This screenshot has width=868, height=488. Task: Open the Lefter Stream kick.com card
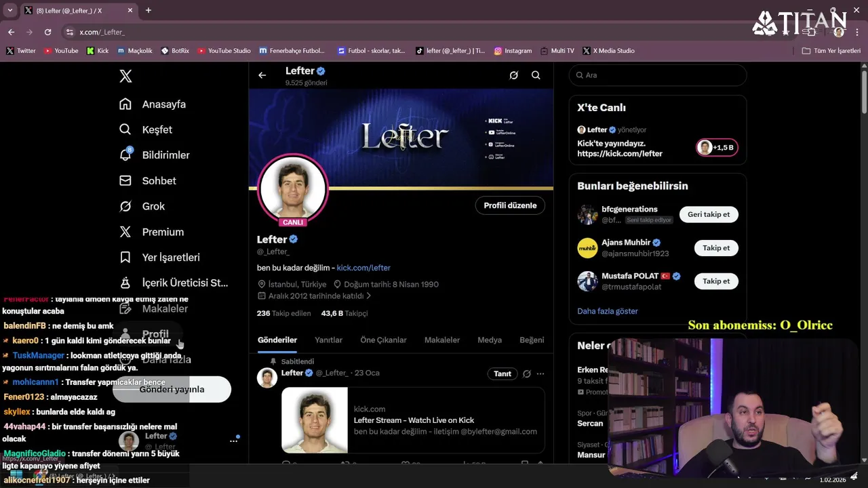413,420
